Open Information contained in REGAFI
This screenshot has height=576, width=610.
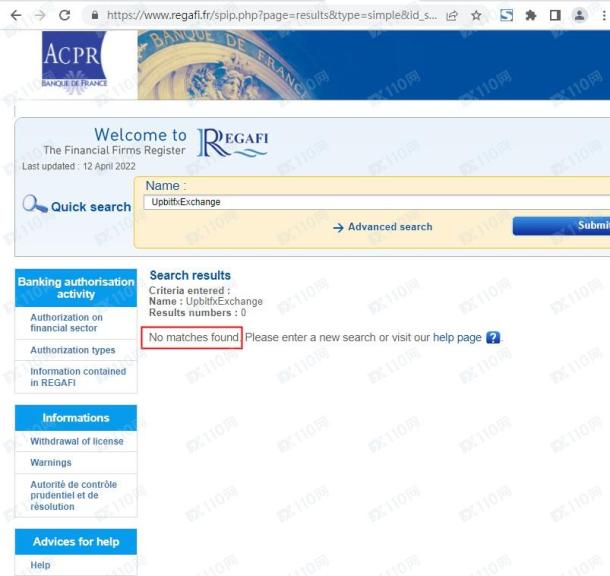78,377
